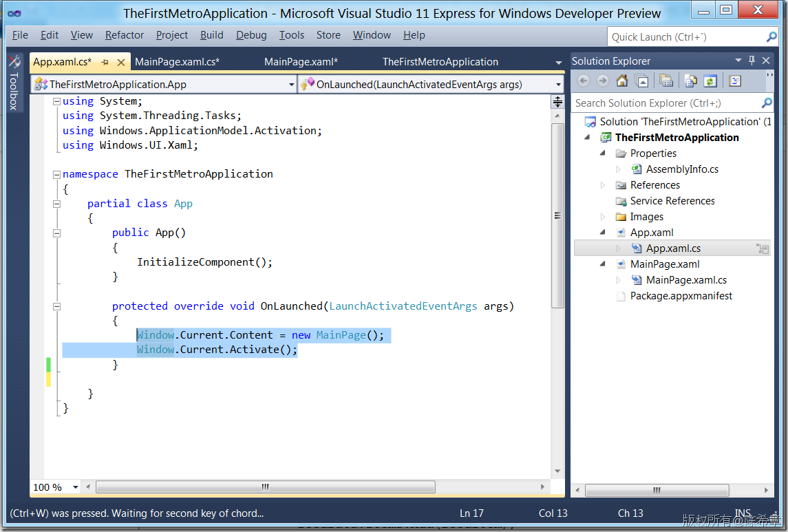
Task: Click the vertical scrollbar up arrow in editor
Action: pyautogui.click(x=557, y=116)
